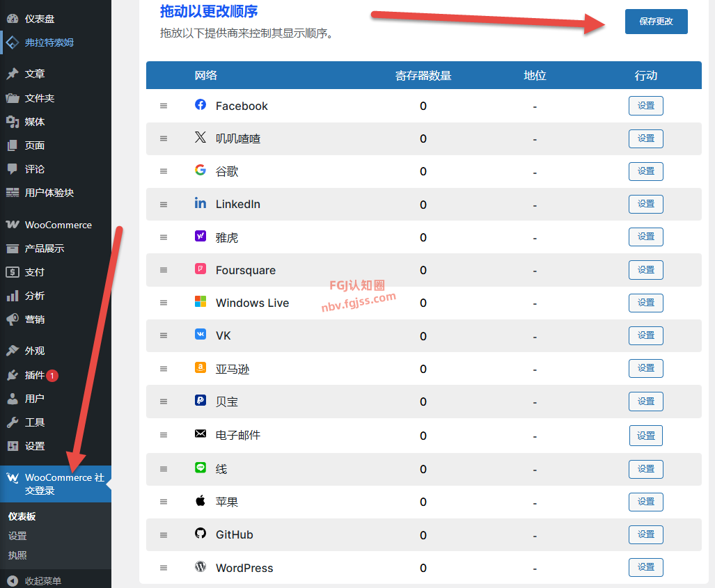Click the LinkedIn logo icon
Image resolution: width=715 pixels, height=588 pixels.
tap(201, 203)
